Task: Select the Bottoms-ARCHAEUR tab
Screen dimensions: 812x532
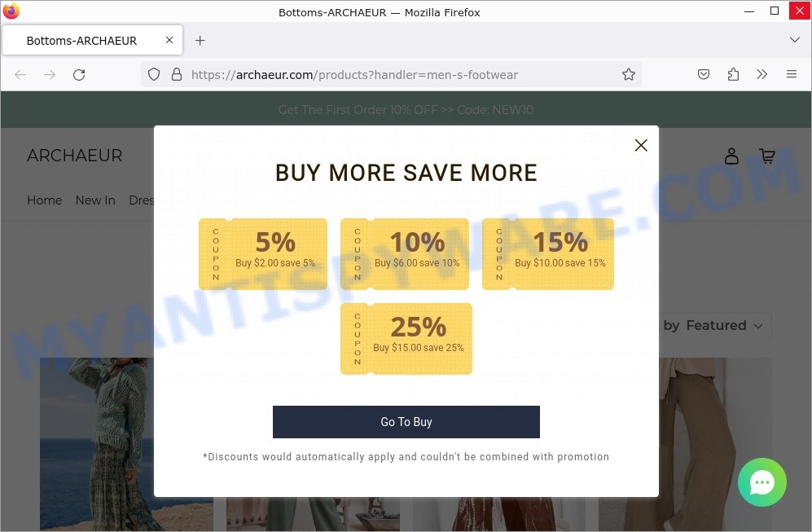Action: click(x=93, y=40)
